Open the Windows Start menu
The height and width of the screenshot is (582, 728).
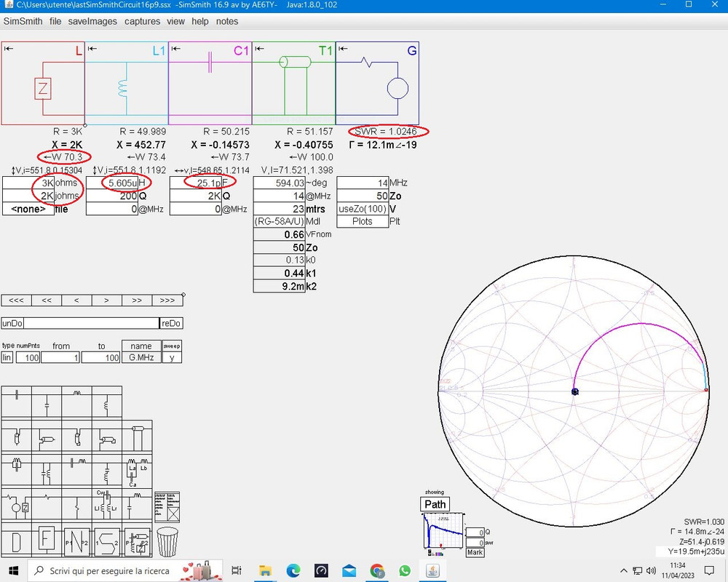click(13, 570)
